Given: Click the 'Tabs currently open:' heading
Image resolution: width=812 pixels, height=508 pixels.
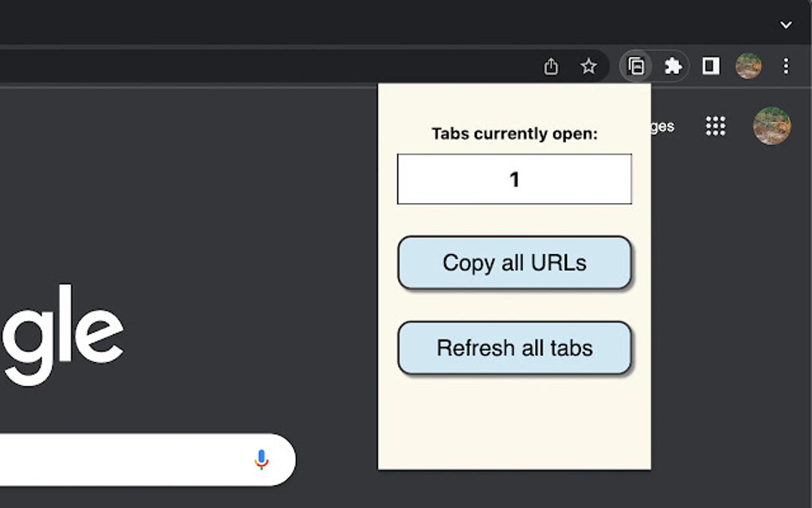Looking at the screenshot, I should 513,134.
